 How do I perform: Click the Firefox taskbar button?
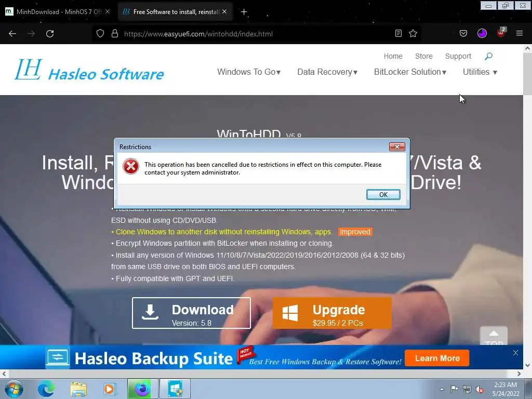click(x=142, y=389)
